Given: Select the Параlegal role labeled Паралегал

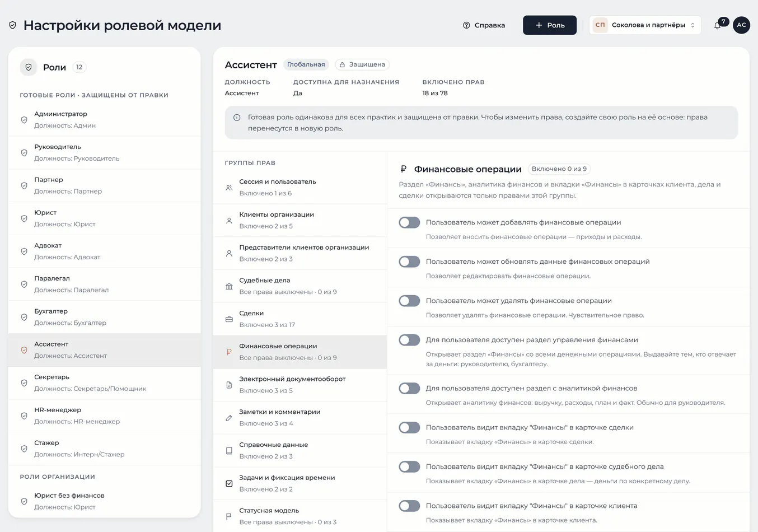Looking at the screenshot, I should tap(105, 284).
